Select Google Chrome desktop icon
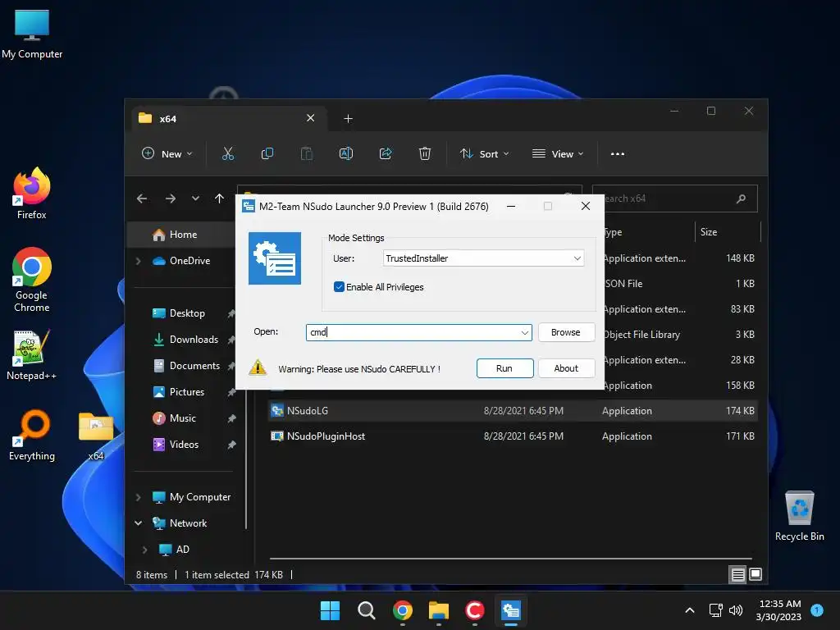Screen dimensions: 840x630 click(x=32, y=280)
